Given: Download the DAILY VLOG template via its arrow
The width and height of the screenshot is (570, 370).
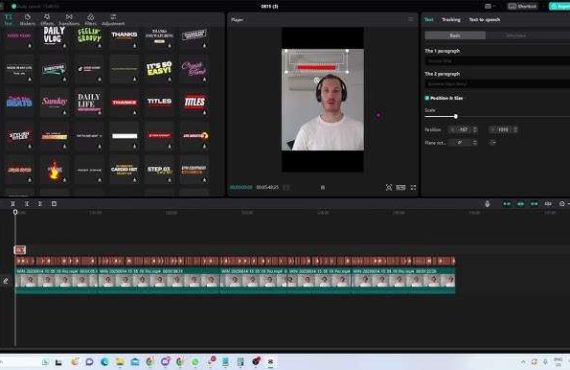Looking at the screenshot, I should pyautogui.click(x=65, y=46).
